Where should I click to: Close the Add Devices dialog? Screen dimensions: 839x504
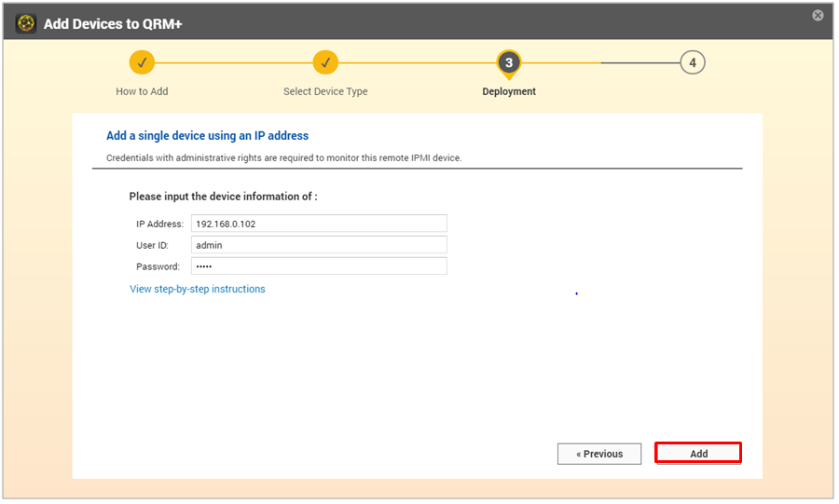(x=817, y=16)
